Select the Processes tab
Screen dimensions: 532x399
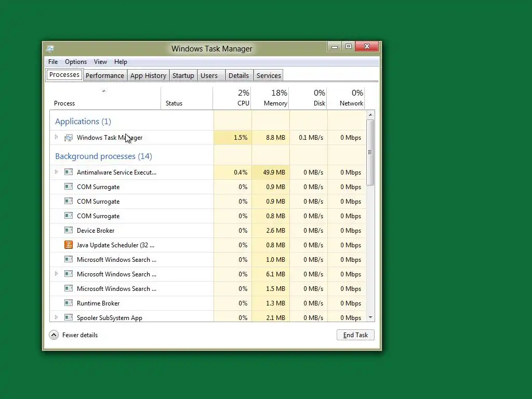pyautogui.click(x=64, y=75)
